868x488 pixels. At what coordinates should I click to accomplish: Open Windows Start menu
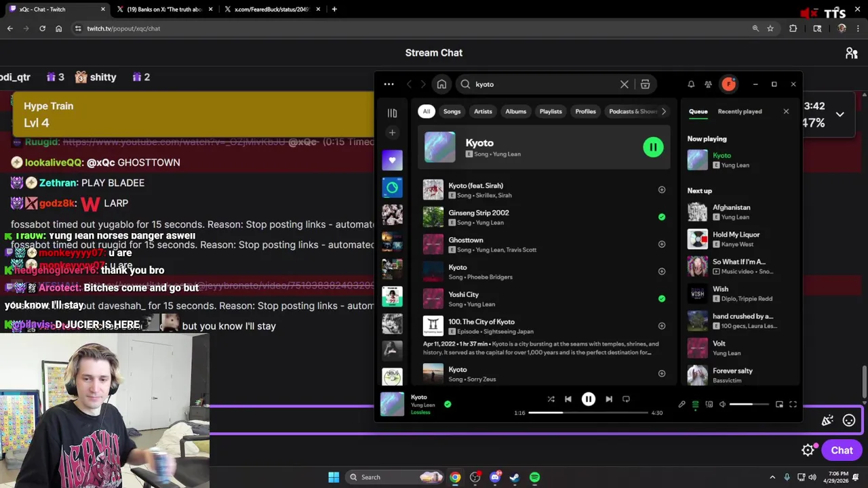[334, 477]
